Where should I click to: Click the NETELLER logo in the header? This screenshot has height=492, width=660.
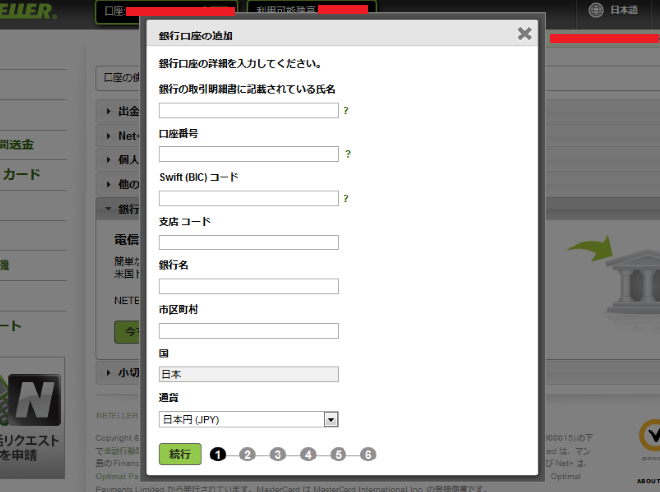point(28,11)
